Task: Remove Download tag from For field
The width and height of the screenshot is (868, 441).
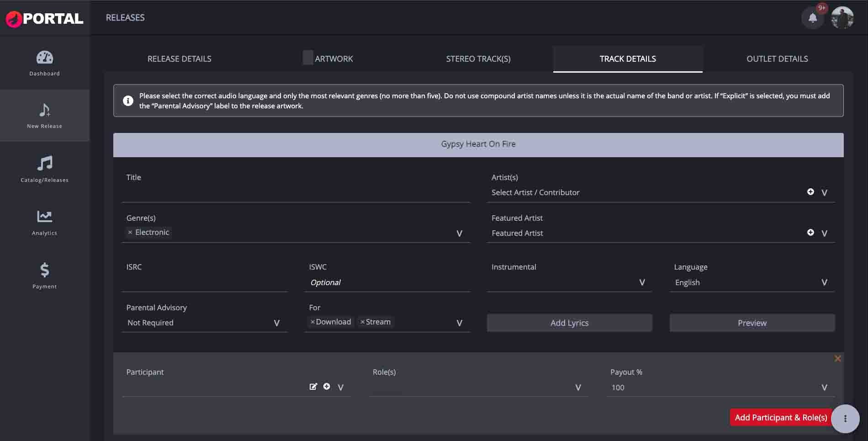Action: [x=312, y=322]
